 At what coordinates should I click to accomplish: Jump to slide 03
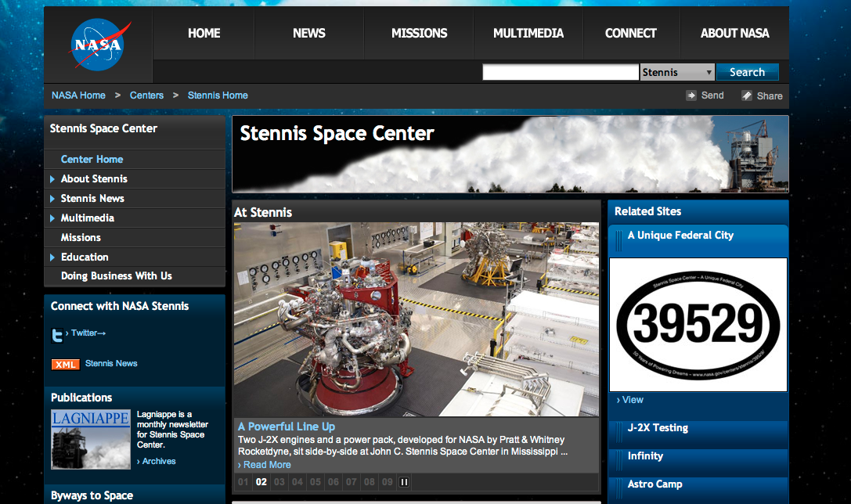point(279,482)
